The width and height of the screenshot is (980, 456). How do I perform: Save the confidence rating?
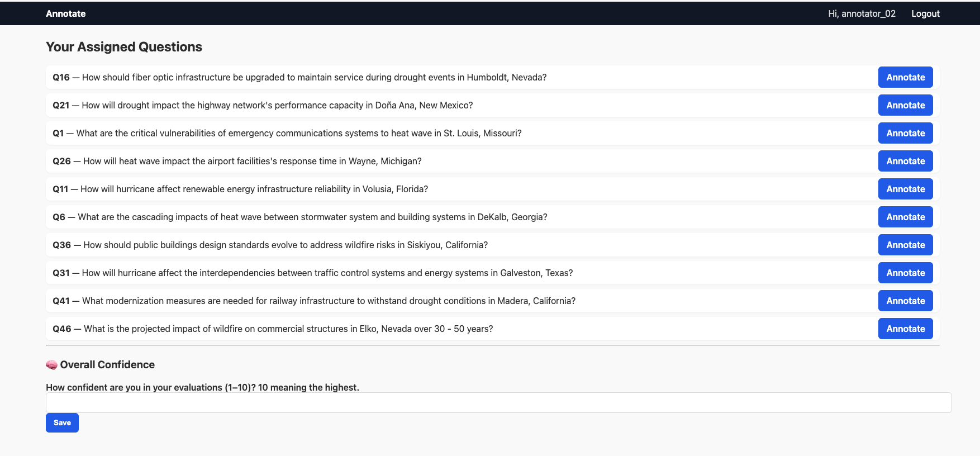click(x=62, y=422)
